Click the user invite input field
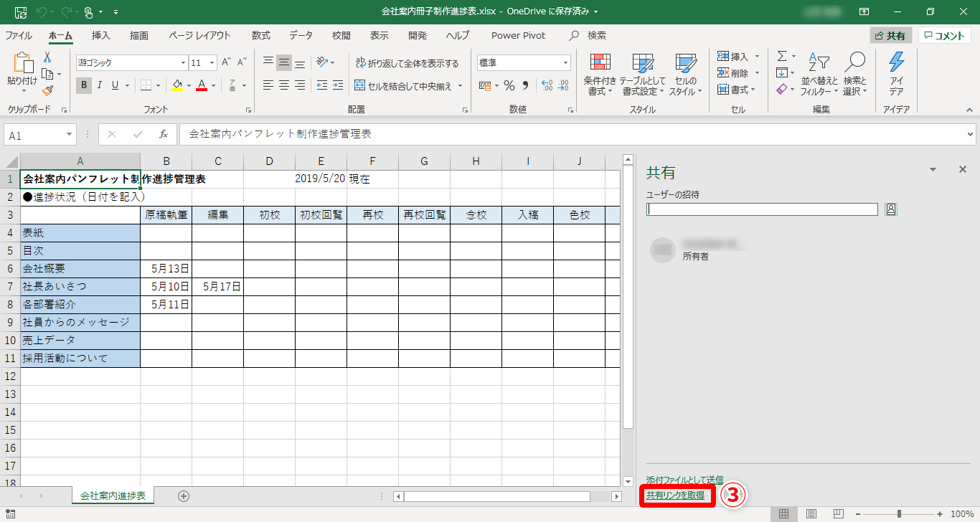 click(x=762, y=209)
